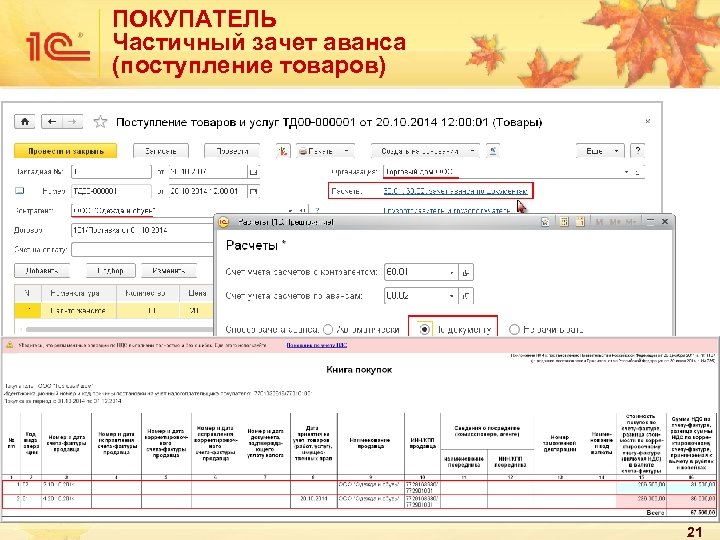This screenshot has height=540, width=720.
Task: Select the highlighted goods row's nomenclature cell
Action: tap(79, 311)
